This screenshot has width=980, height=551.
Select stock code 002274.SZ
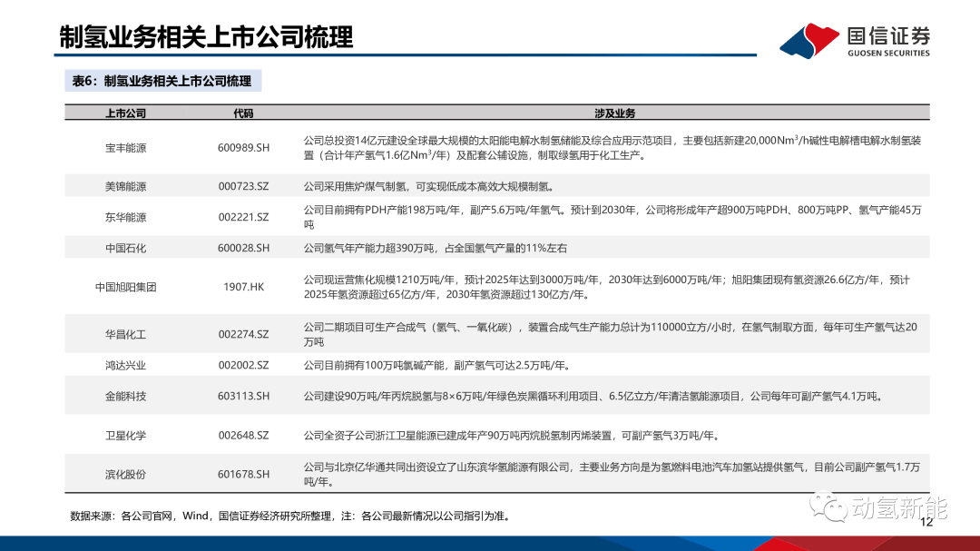(244, 335)
